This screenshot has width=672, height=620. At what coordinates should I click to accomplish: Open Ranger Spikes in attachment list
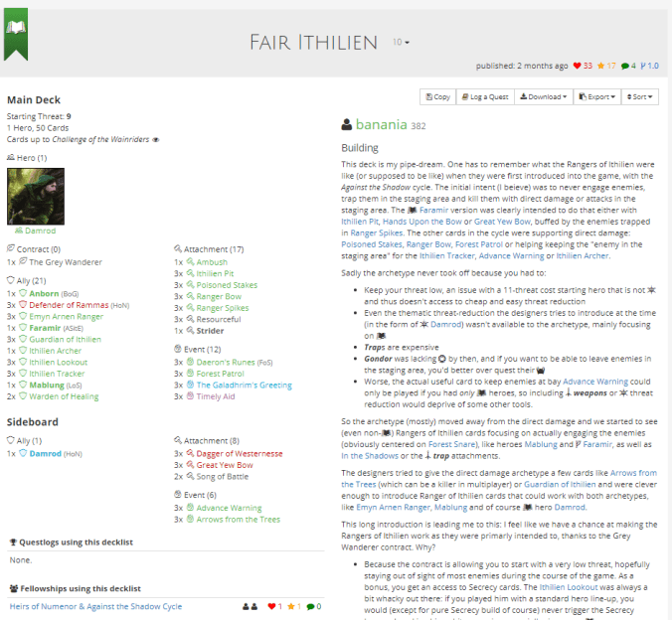223,308
